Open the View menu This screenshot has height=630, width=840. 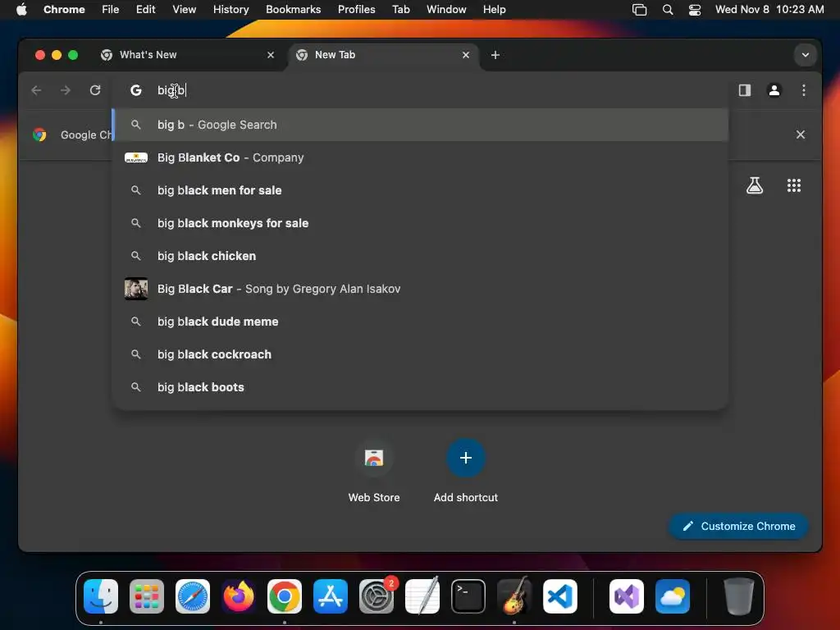click(184, 9)
